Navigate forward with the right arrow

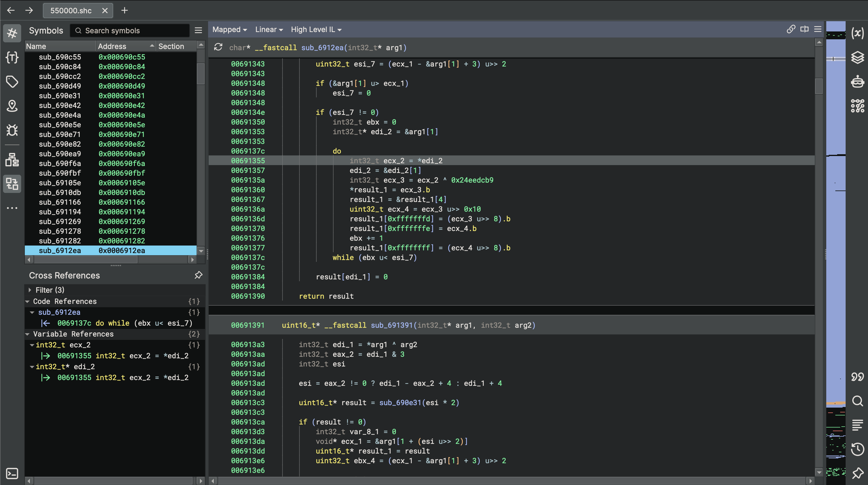[x=29, y=11]
